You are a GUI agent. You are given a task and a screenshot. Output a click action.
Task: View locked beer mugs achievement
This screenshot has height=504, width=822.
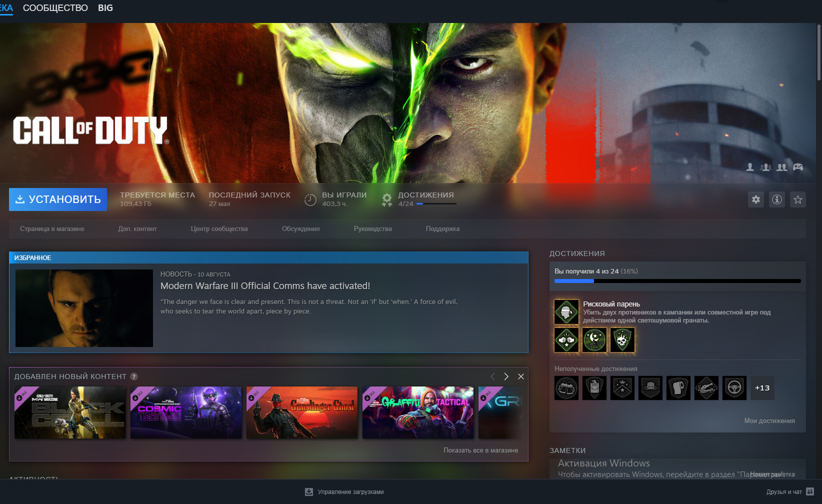pyautogui.click(x=566, y=388)
